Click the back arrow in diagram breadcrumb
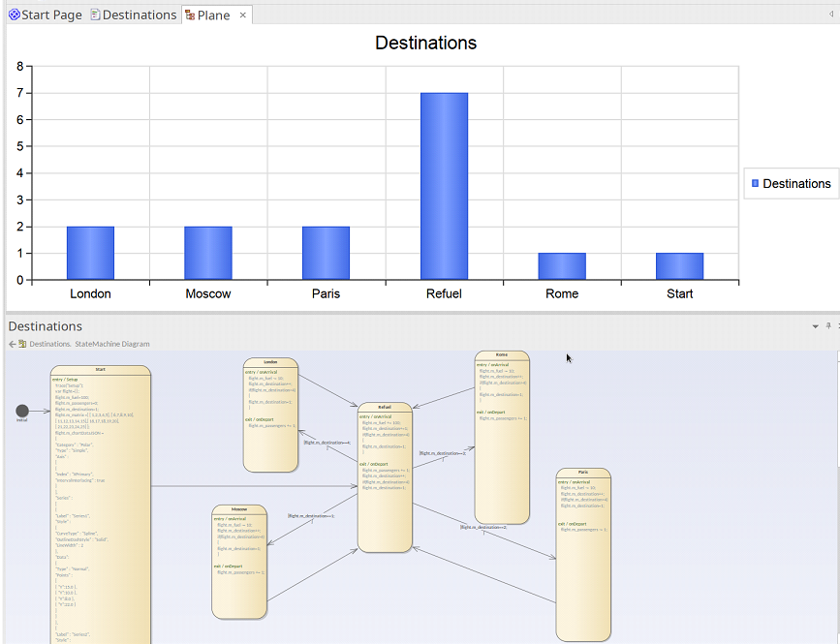840x644 pixels. pos(13,344)
